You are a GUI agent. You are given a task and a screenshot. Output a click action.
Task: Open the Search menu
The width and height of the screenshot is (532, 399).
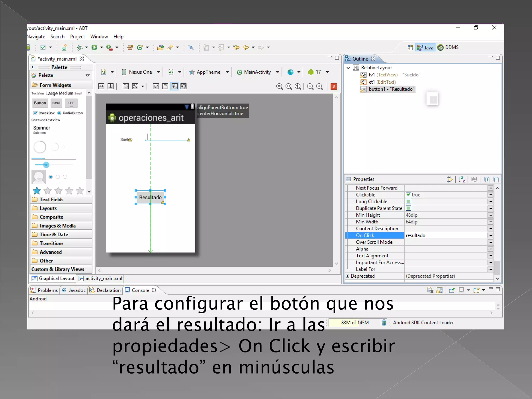(x=57, y=37)
